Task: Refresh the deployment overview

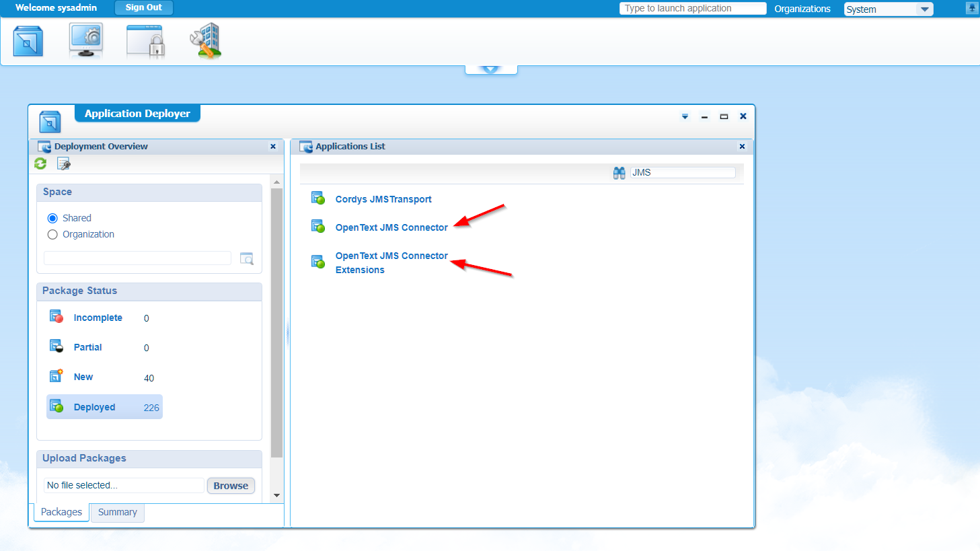Action: click(40, 163)
